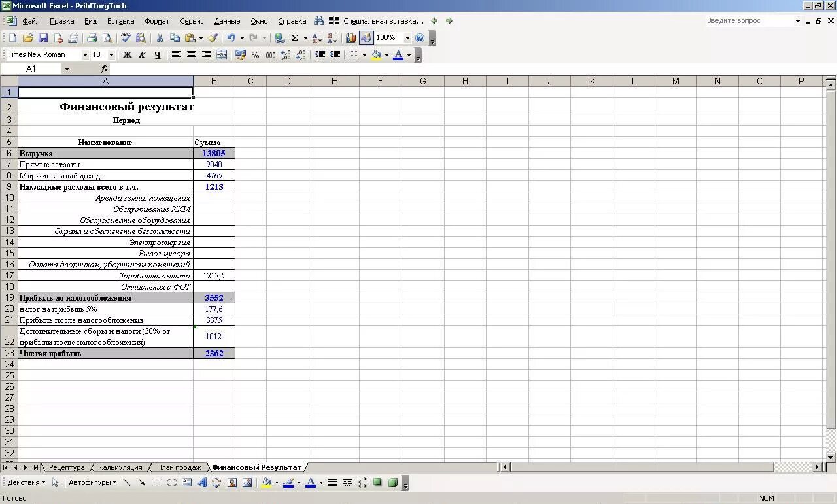Click the drawing line color button
Viewport: 837px width, 504px height.
[x=288, y=482]
